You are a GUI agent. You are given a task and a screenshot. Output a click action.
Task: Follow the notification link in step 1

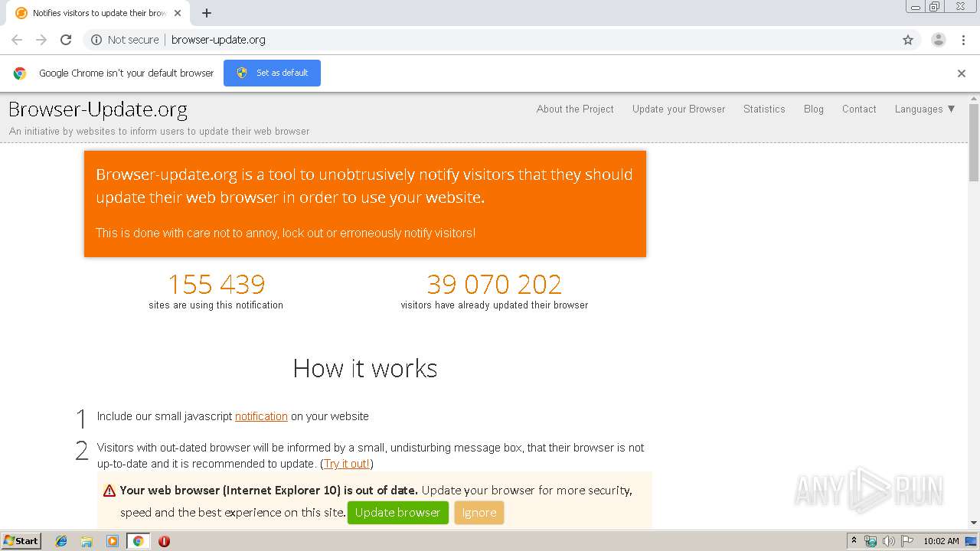(261, 416)
